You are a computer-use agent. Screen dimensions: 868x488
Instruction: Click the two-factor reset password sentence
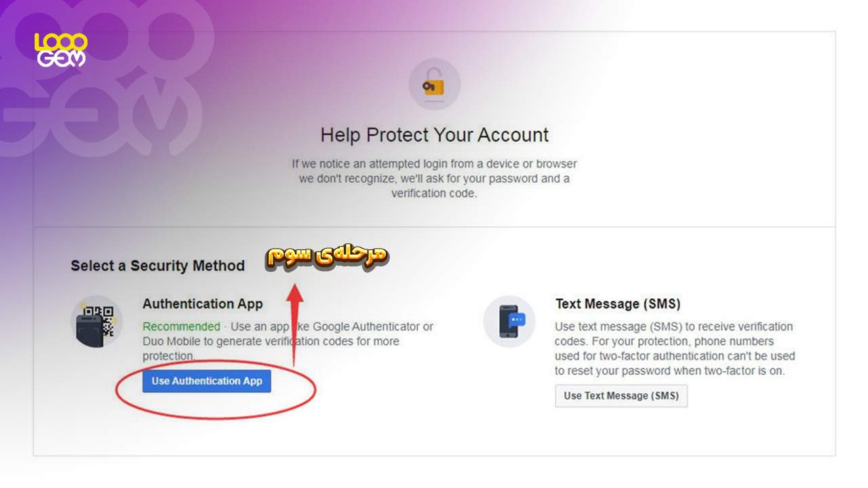click(675, 356)
